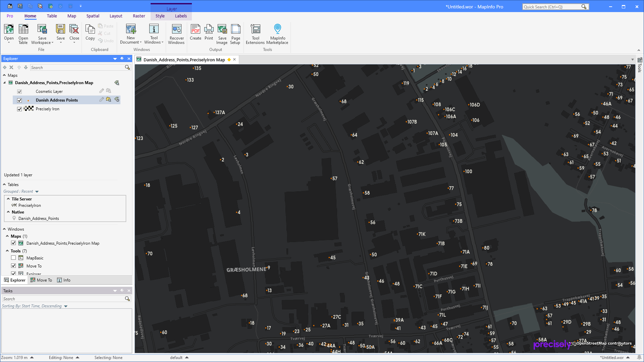
Task: Open the Tool Extensions panel
Action: point(255,34)
